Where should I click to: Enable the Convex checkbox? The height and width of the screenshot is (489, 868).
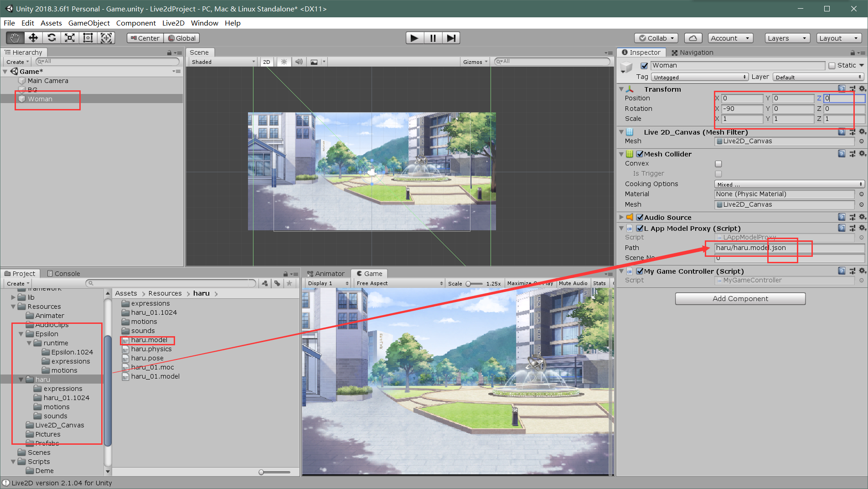(x=718, y=164)
